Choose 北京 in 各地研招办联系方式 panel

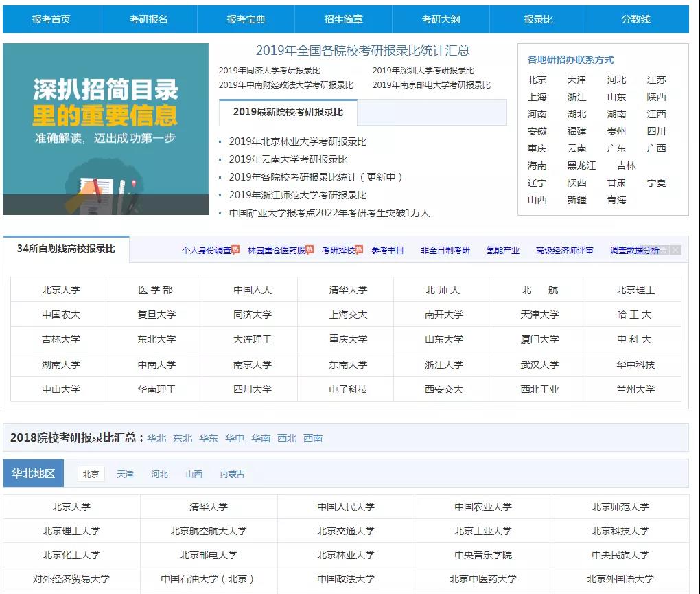(537, 80)
